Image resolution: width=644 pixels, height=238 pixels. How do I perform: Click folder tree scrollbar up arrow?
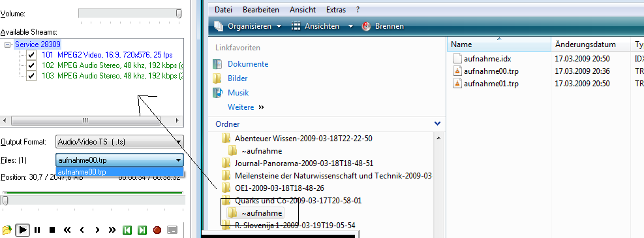438,138
